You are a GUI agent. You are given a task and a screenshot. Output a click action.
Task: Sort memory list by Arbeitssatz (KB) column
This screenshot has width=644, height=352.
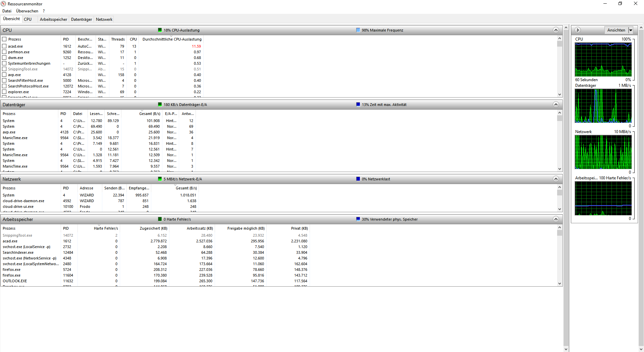pyautogui.click(x=193, y=228)
